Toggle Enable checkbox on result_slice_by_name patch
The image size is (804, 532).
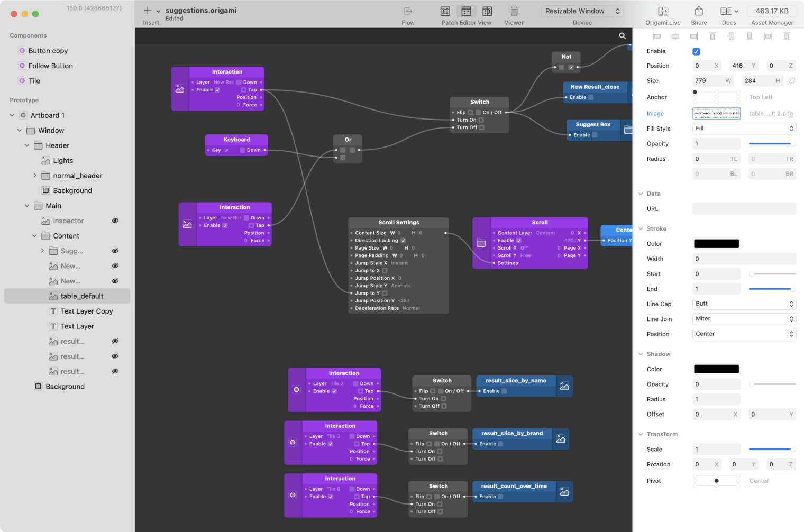(504, 391)
